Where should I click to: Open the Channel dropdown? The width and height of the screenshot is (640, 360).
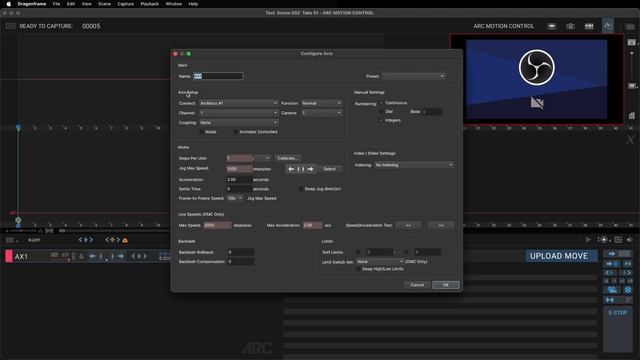[238, 113]
